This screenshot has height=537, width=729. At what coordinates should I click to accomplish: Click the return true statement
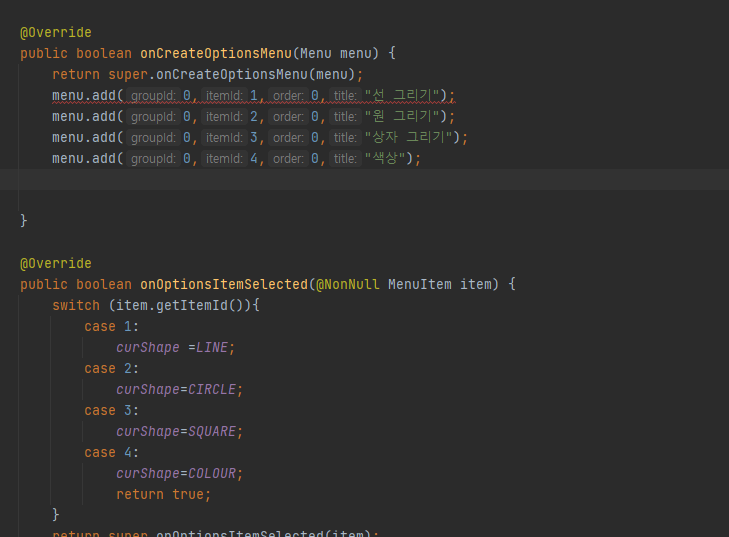[163, 494]
